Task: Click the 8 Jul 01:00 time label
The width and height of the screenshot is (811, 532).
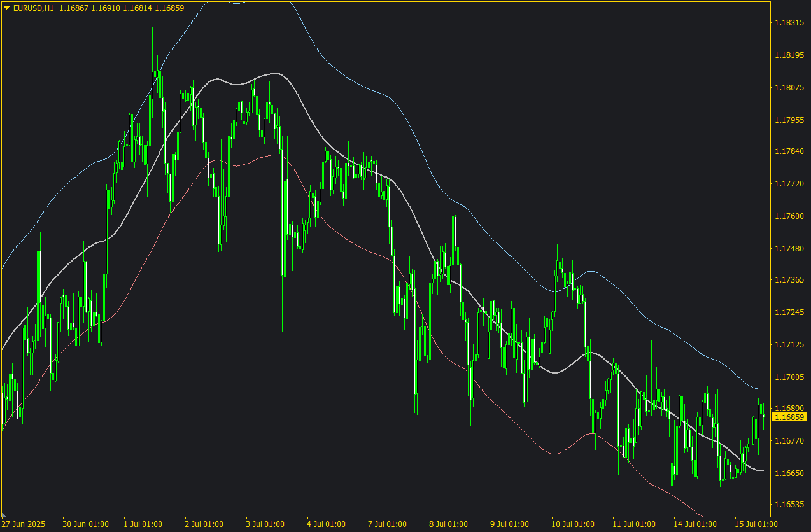Action: pyautogui.click(x=448, y=524)
